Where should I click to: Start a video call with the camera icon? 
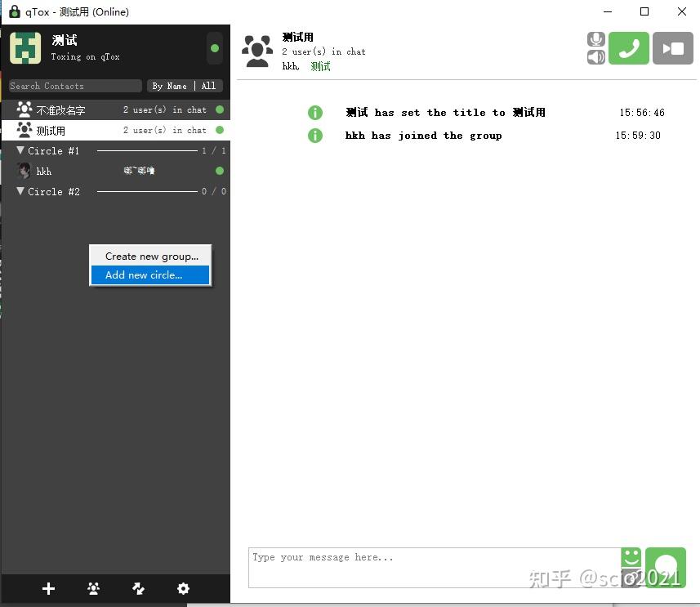pyautogui.click(x=672, y=48)
